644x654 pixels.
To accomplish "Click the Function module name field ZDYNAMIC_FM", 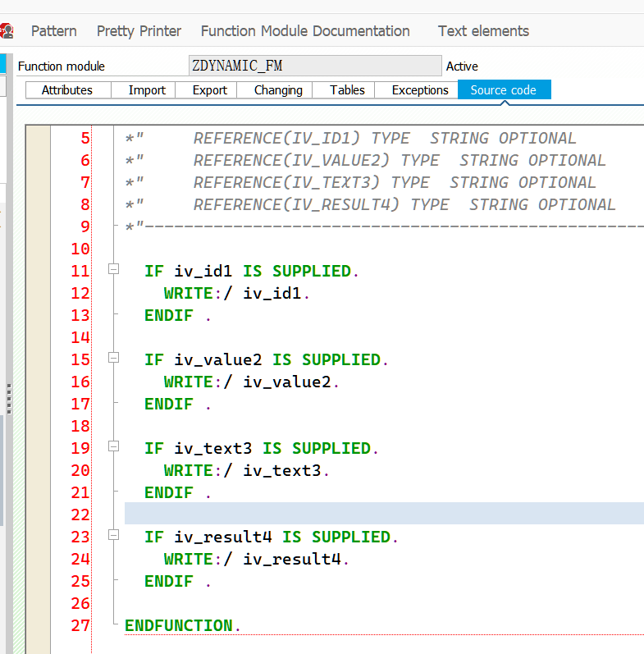I will (315, 66).
